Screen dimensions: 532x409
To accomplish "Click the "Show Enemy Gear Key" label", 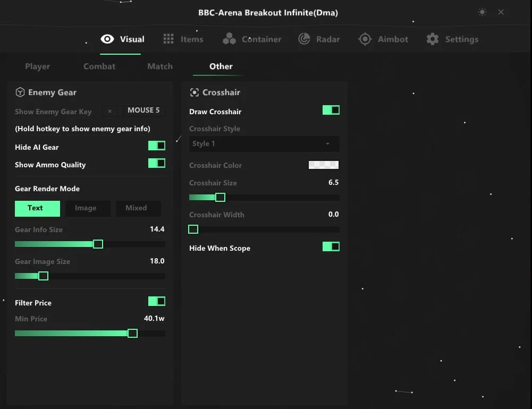I will pos(53,112).
